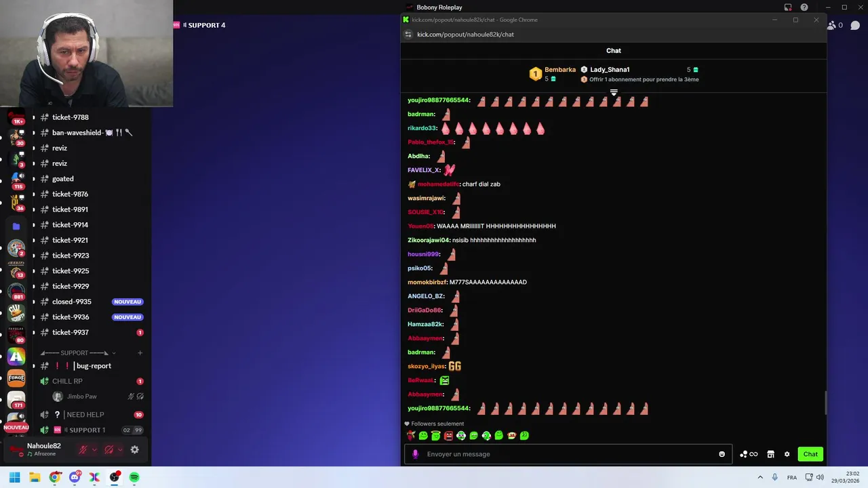
Task: Open channel ticket-9923
Action: (92, 256)
